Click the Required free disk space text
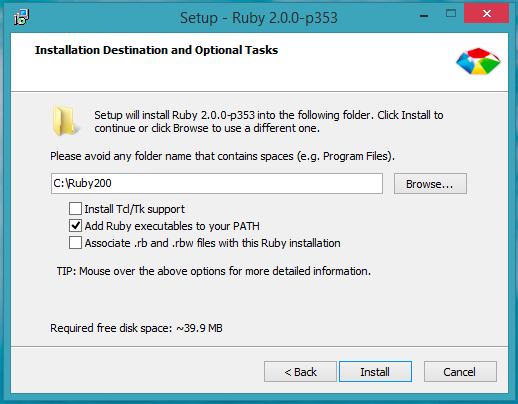Image resolution: width=518 pixels, height=404 pixels. 136,328
